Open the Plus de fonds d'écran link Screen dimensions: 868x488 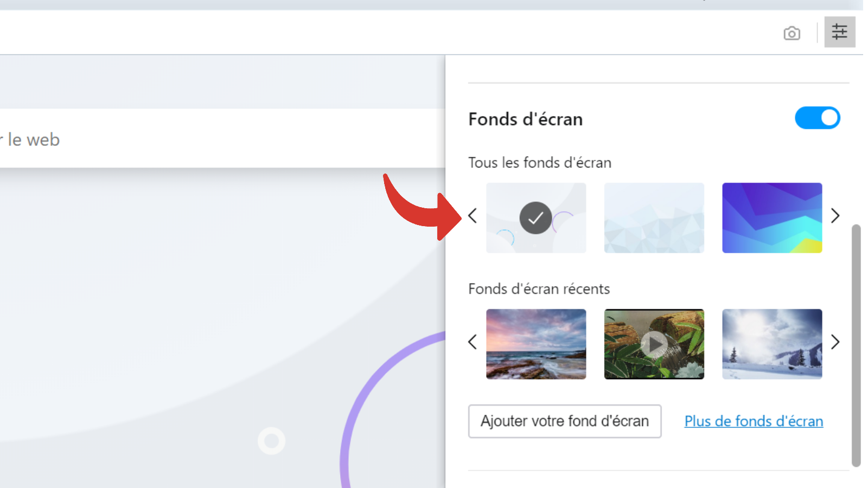point(754,421)
